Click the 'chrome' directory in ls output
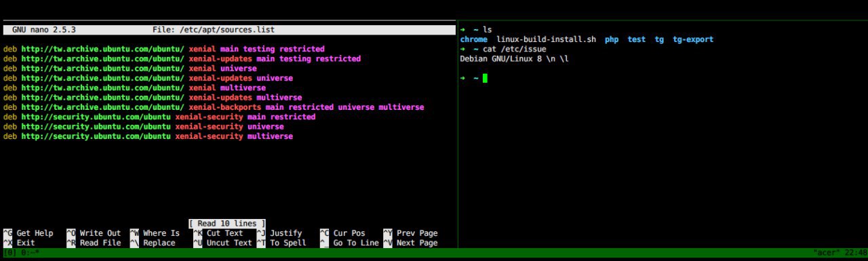 click(x=473, y=40)
